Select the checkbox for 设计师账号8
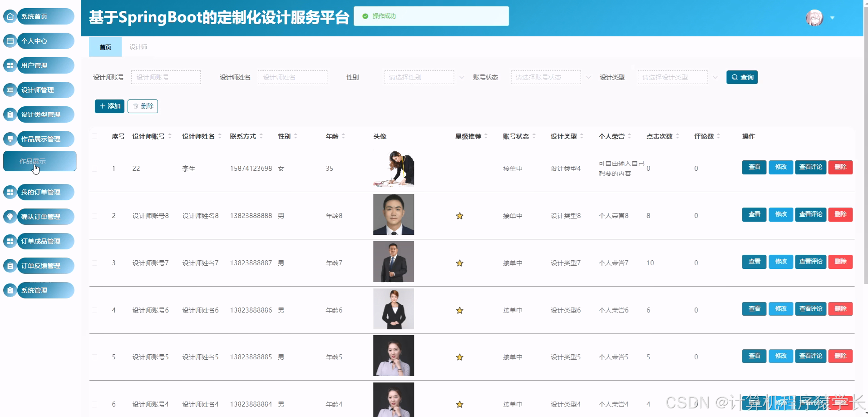This screenshot has height=417, width=868. point(94,215)
